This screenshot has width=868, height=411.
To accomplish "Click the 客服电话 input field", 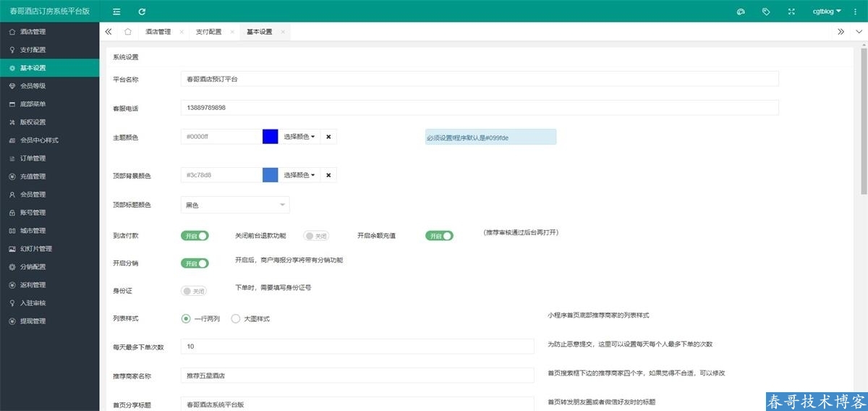I will click(479, 108).
